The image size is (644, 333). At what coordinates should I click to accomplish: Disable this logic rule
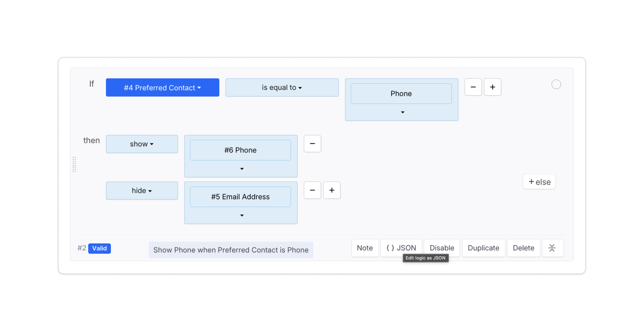click(x=442, y=248)
